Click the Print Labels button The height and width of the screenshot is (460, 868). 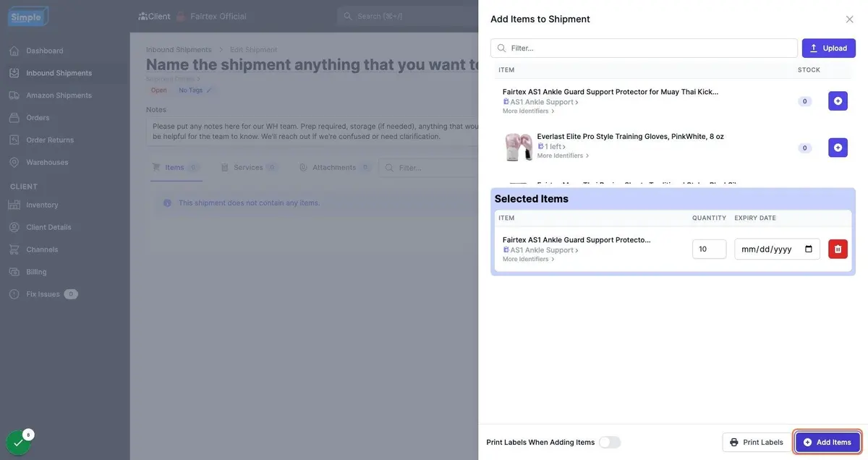coord(757,442)
